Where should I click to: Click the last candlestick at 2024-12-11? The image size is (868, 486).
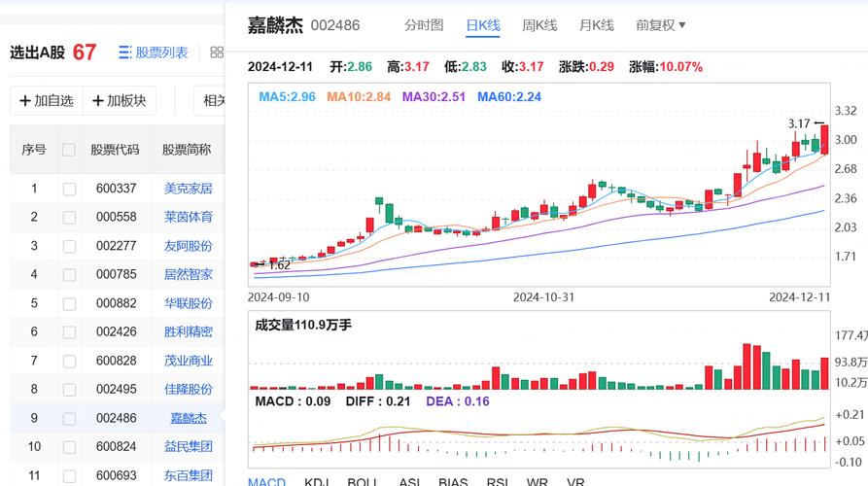[x=824, y=140]
